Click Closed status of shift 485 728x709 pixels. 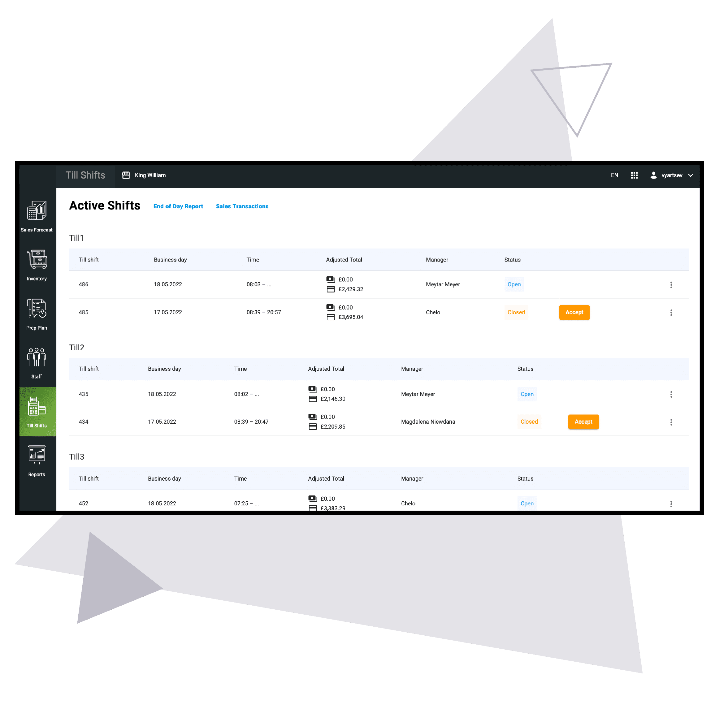(517, 313)
